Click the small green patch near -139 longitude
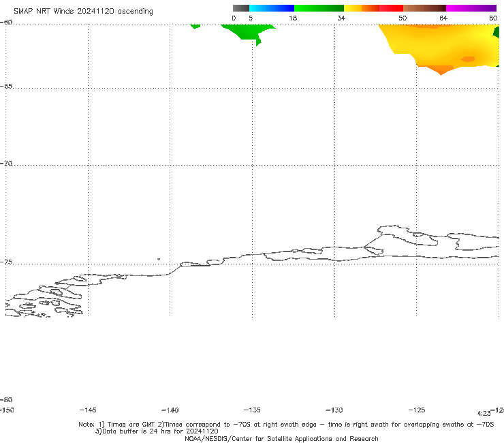504x443 pixels. click(195, 26)
